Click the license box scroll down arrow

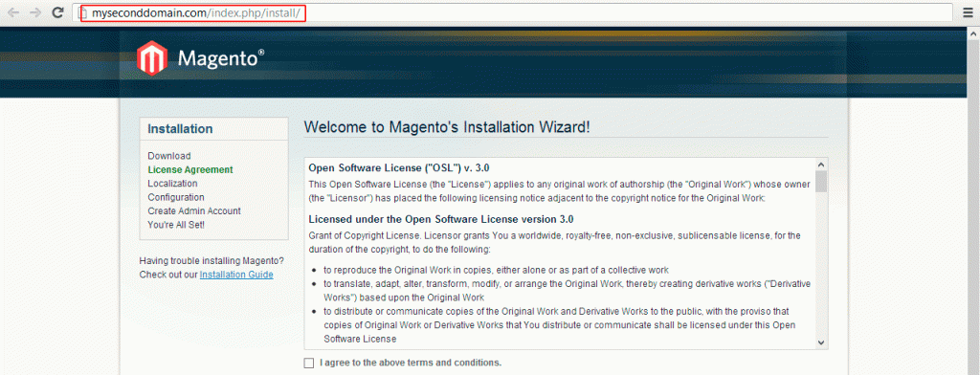click(x=821, y=342)
